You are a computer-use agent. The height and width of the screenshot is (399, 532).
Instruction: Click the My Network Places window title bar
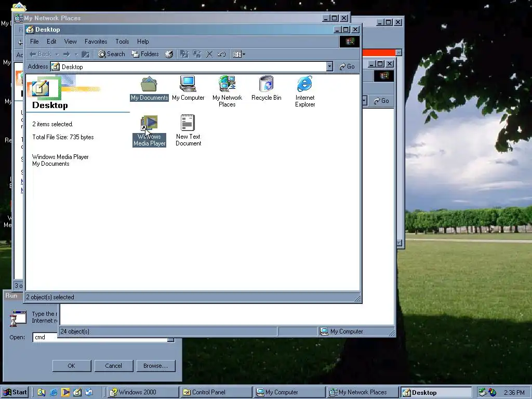[x=170, y=18]
